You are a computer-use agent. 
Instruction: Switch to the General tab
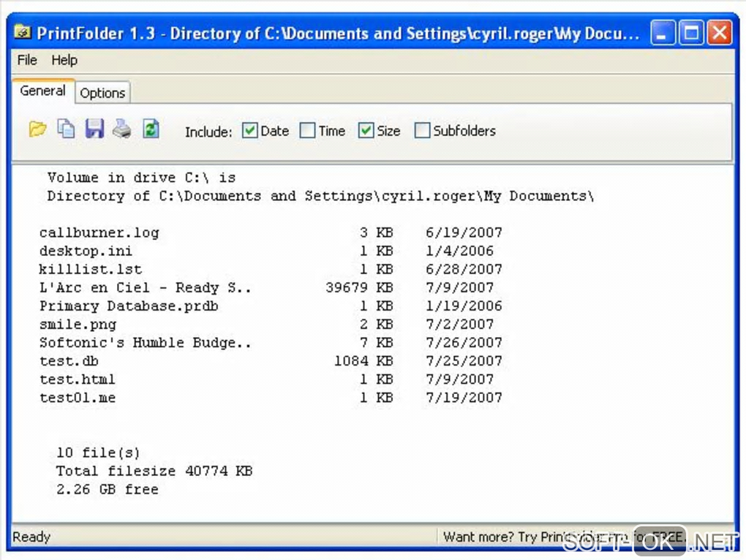click(x=43, y=91)
